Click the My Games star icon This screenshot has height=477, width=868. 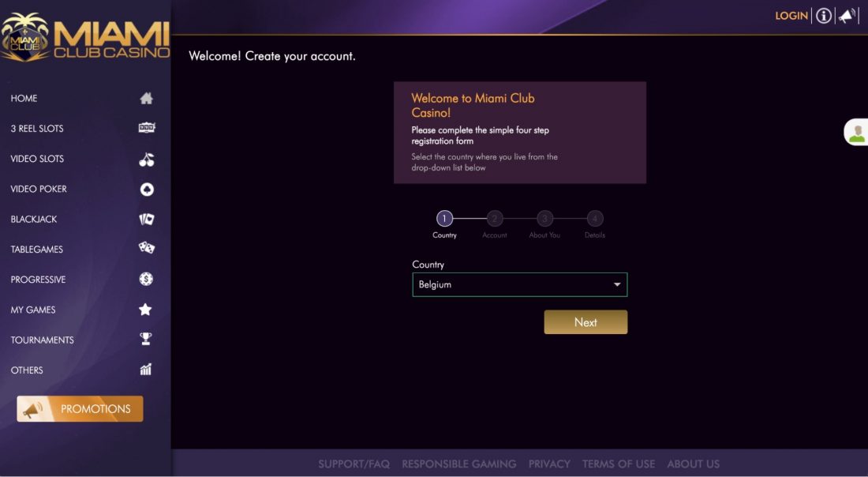[x=145, y=309]
